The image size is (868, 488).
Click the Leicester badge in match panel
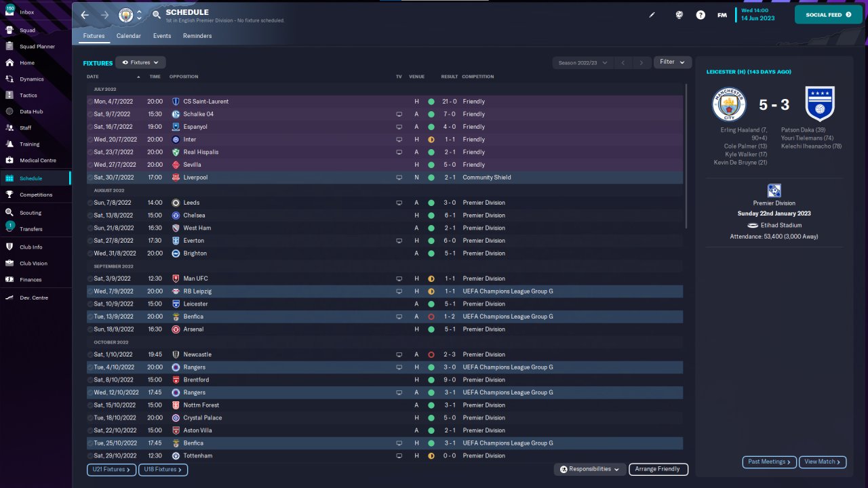point(820,104)
